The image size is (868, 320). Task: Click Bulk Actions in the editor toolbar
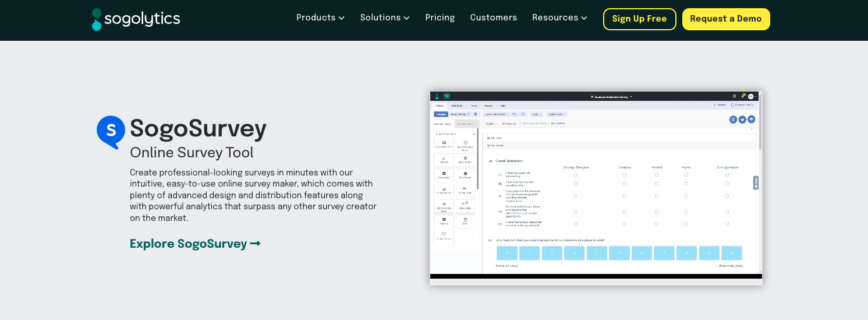558,124
